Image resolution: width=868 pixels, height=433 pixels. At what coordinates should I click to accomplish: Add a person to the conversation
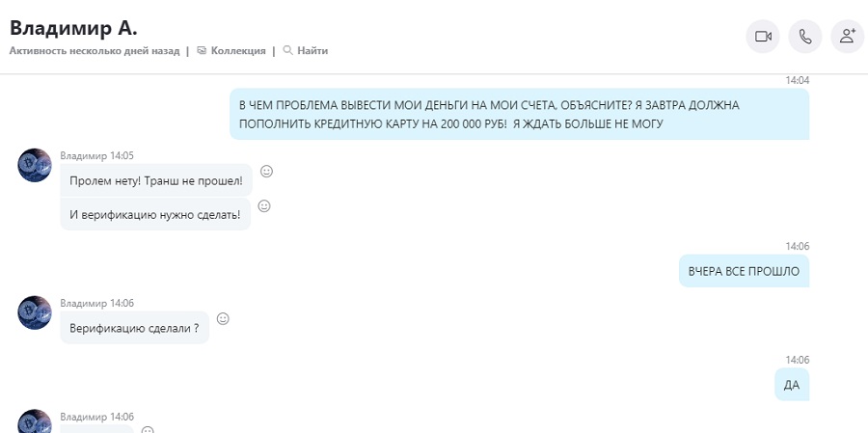[x=848, y=37]
